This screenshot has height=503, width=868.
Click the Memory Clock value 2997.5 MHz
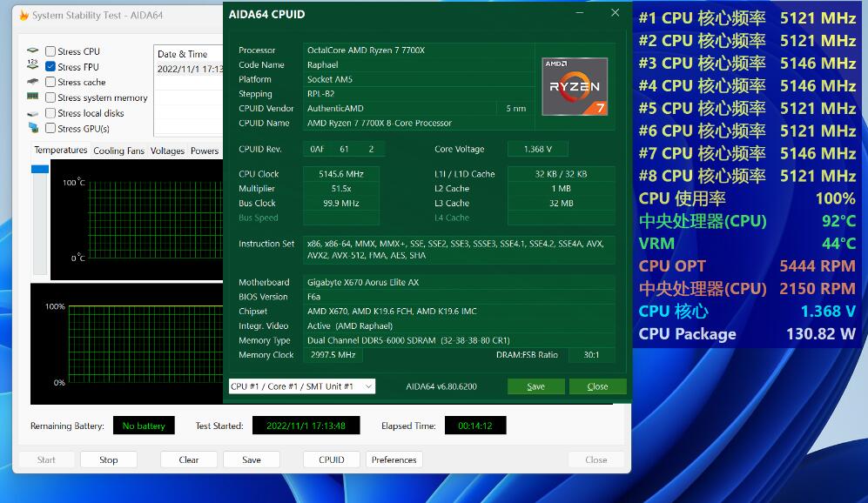point(333,355)
